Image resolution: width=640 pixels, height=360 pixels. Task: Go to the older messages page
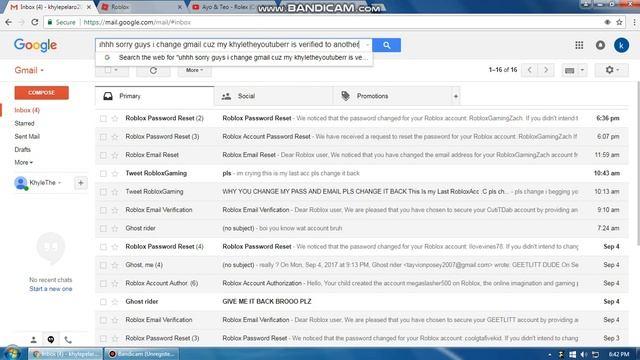546,70
